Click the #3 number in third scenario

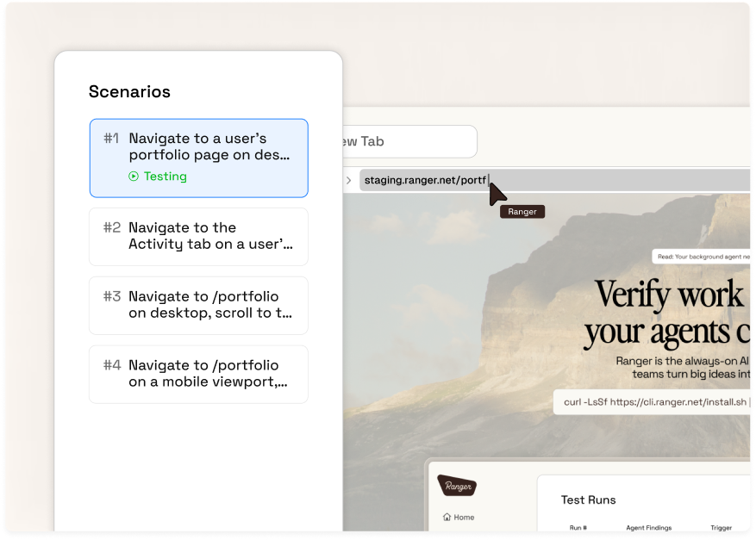tap(112, 296)
